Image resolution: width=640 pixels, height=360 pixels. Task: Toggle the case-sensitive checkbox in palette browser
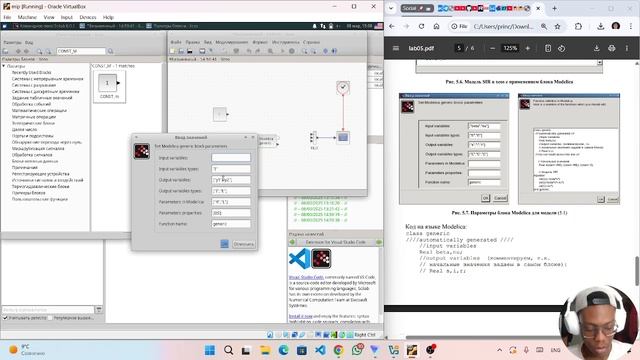coord(5,318)
